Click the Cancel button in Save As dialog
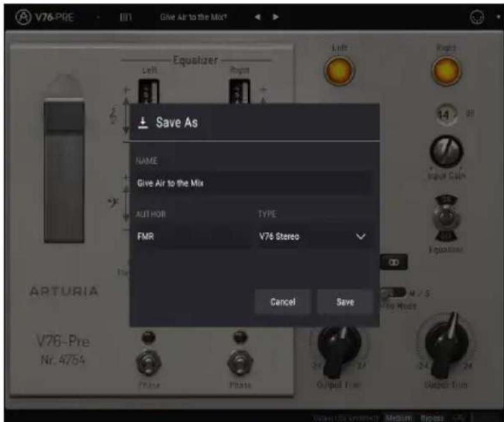 [x=283, y=302]
